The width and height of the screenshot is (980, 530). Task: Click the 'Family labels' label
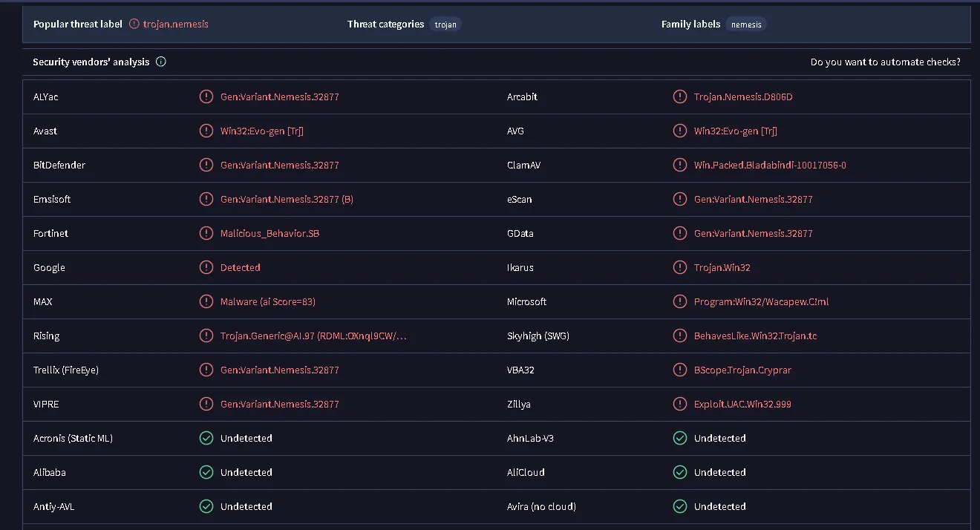(691, 24)
